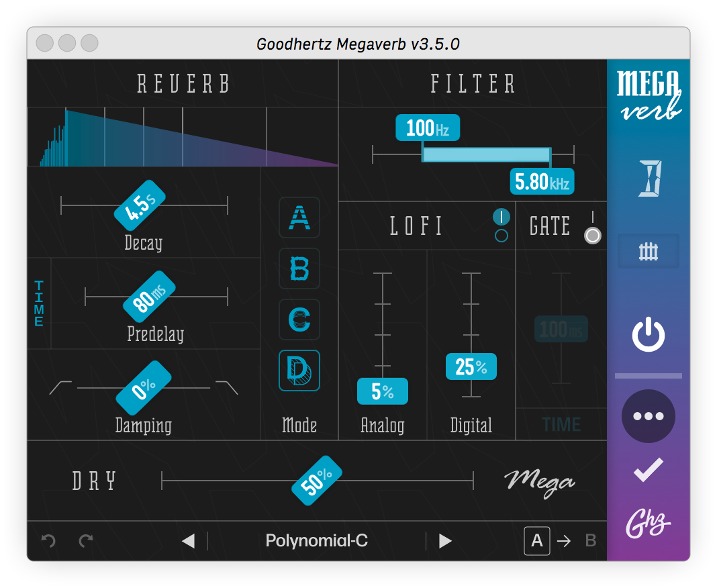Click the dimmed TIME label under Gate
This screenshot has width=717, height=588.
pos(561,425)
